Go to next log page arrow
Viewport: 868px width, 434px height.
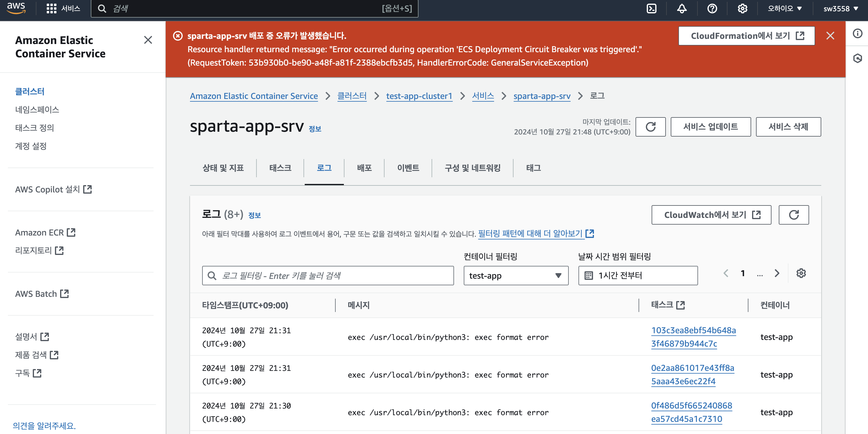click(777, 273)
